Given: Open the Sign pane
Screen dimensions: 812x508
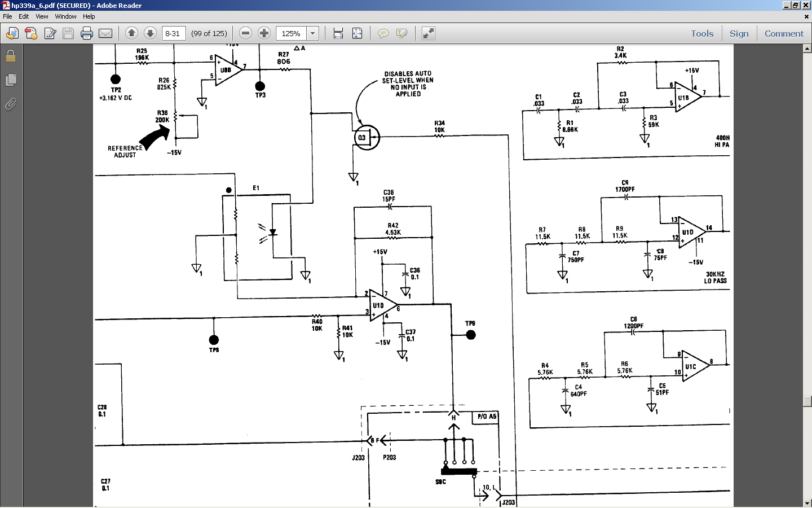Looking at the screenshot, I should point(739,33).
